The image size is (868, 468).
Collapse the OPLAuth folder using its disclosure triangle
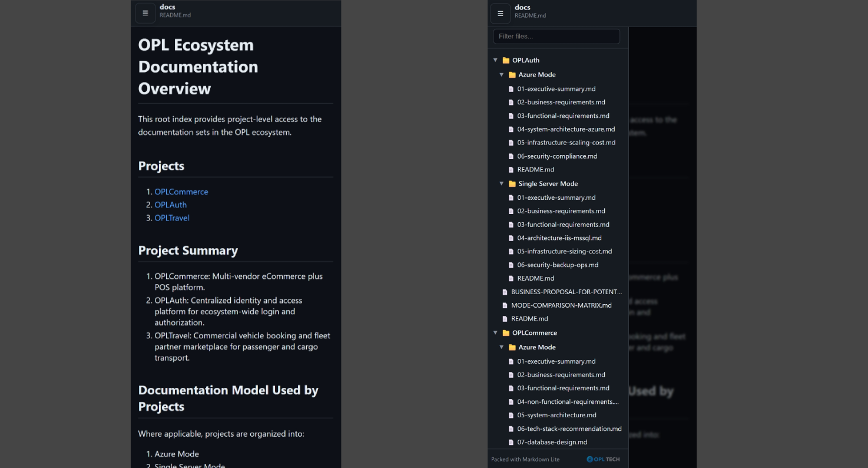click(x=495, y=60)
